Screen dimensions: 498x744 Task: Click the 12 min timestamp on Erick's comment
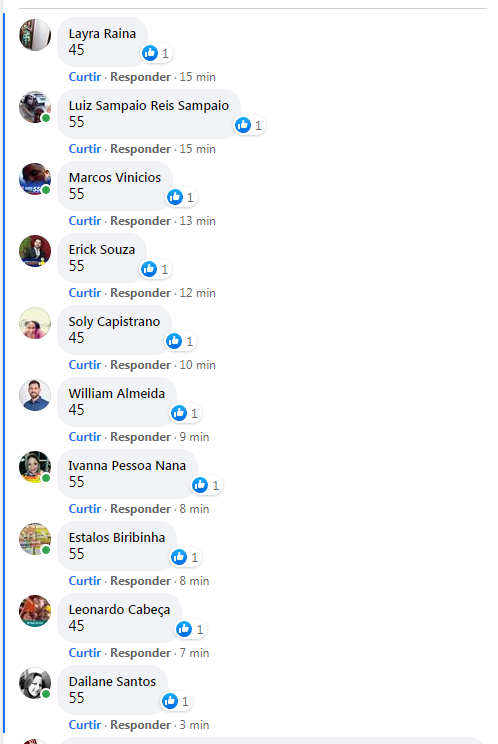[x=197, y=293]
